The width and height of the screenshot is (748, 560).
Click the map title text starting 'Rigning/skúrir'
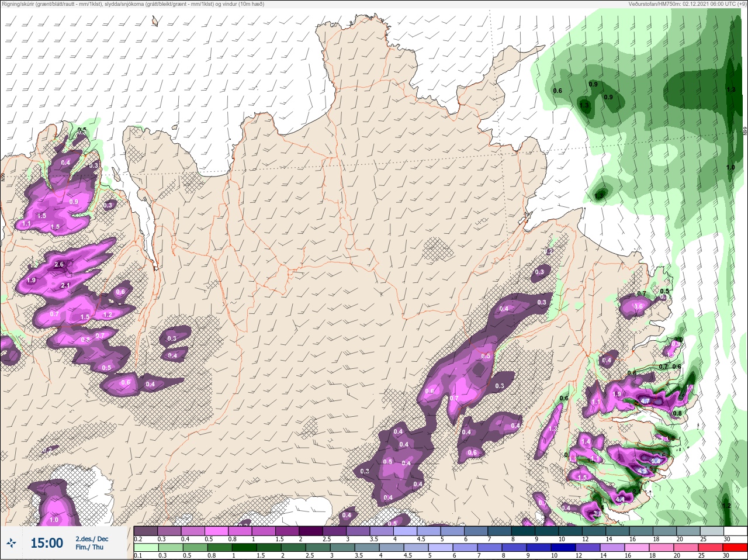133,4
